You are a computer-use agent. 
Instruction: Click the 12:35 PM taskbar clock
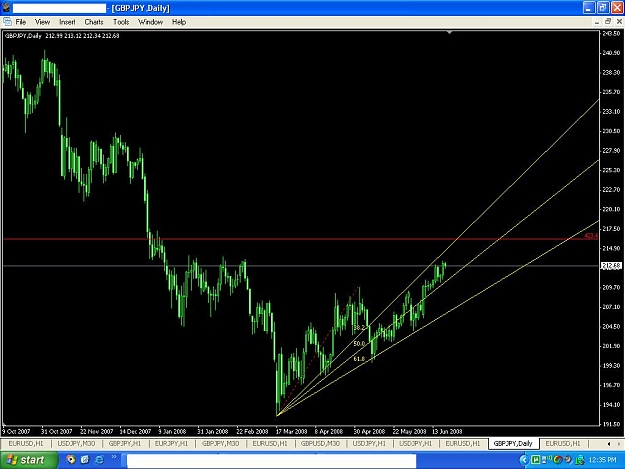tap(602, 460)
